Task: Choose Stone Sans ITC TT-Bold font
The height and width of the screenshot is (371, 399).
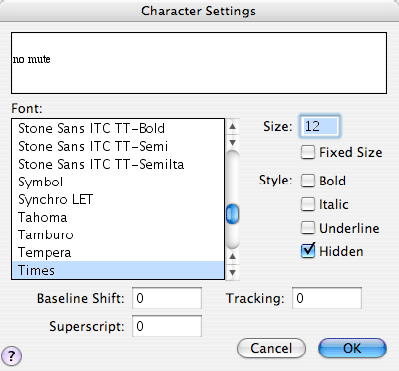Action: [x=118, y=128]
